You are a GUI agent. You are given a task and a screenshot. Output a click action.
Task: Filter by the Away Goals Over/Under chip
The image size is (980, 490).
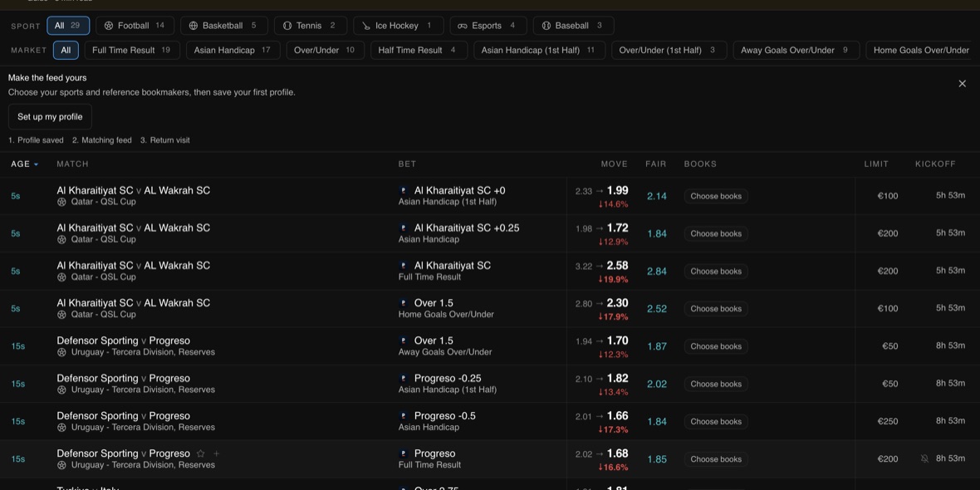pyautogui.click(x=796, y=50)
